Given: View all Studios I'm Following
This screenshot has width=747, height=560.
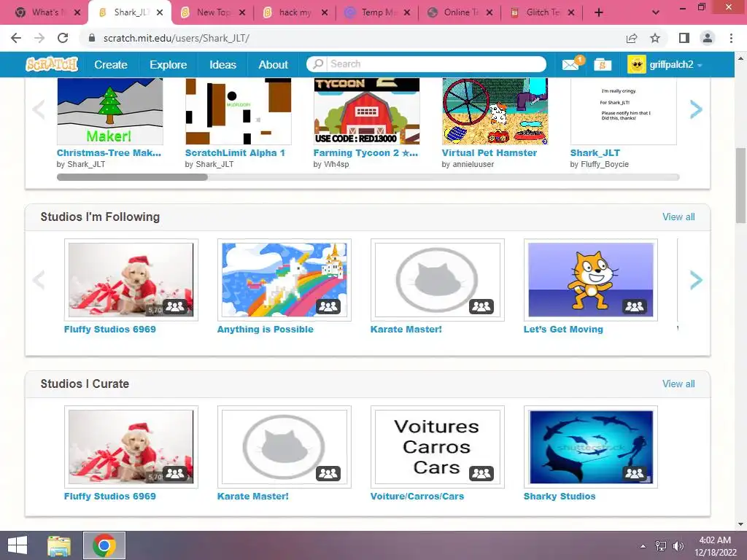Looking at the screenshot, I should click(x=678, y=217).
